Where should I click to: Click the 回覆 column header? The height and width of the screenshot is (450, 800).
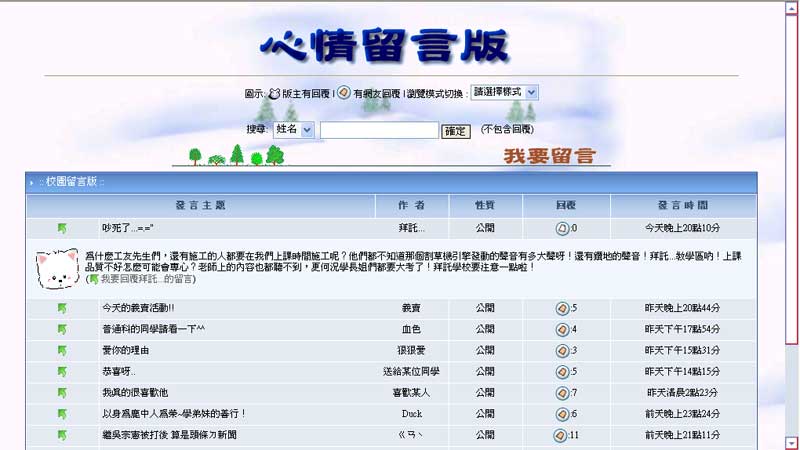click(566, 206)
